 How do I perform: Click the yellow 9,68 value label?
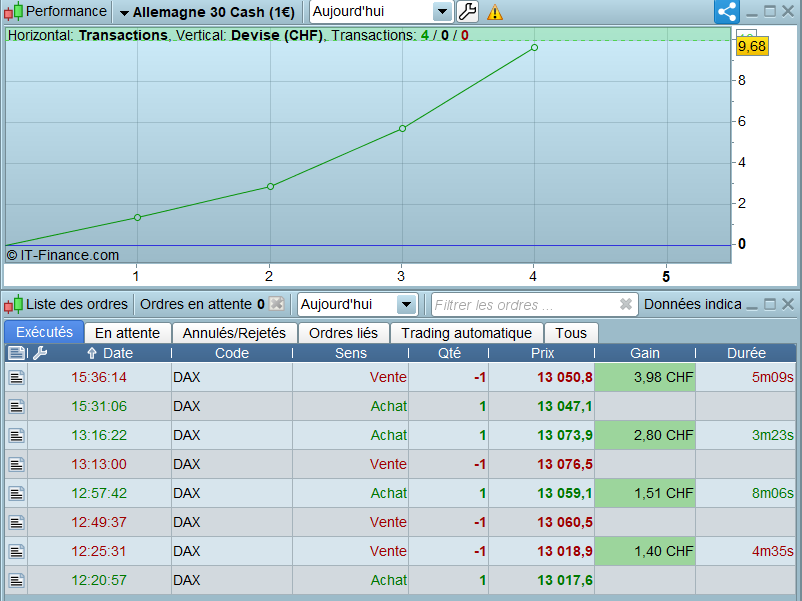pos(752,47)
